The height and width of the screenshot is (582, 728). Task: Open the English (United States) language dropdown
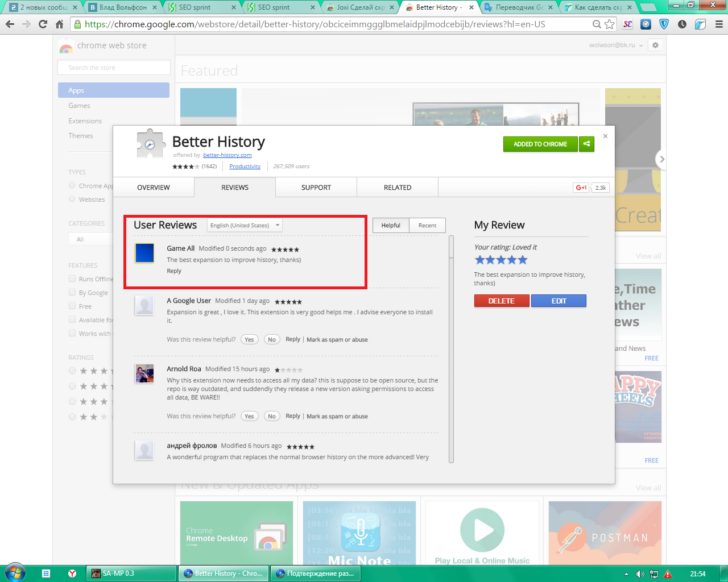tap(245, 225)
